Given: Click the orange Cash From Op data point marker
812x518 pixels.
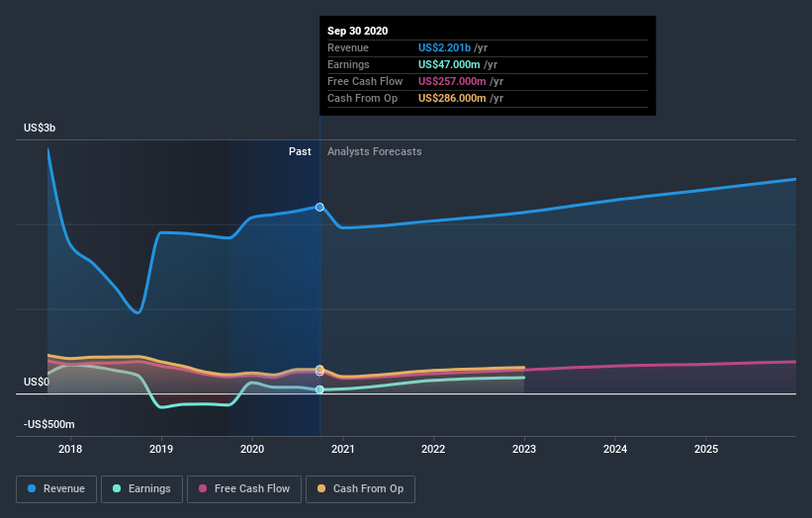Looking at the screenshot, I should [319, 369].
